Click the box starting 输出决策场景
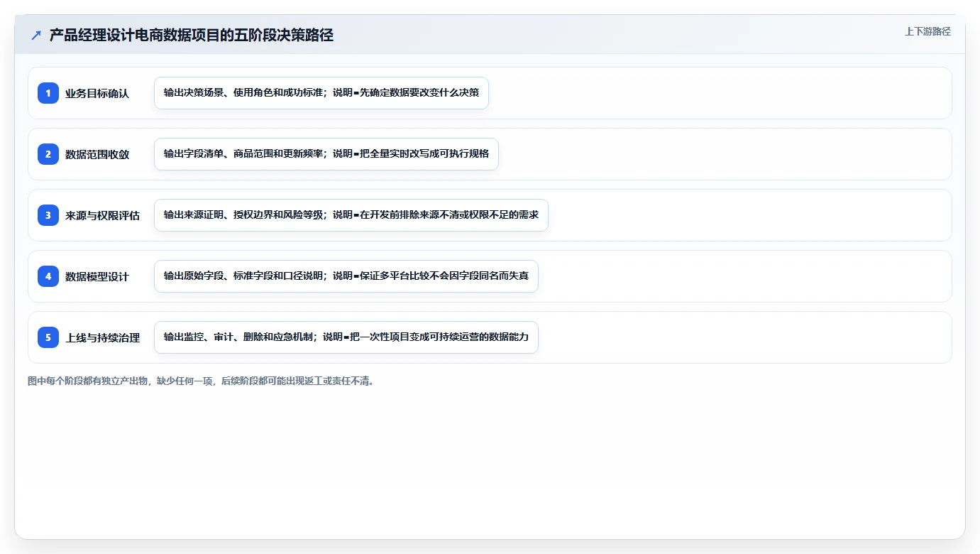This screenshot has width=980, height=554. click(321, 93)
